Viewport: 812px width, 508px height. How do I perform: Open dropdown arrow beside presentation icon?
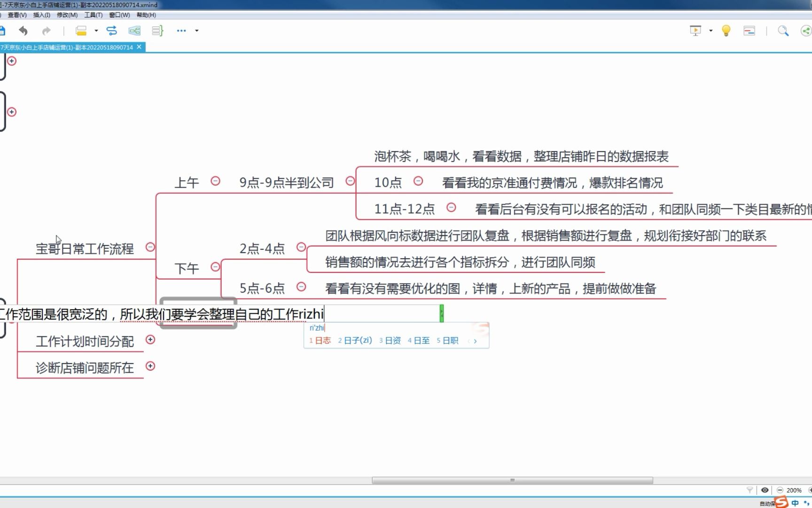tap(710, 31)
